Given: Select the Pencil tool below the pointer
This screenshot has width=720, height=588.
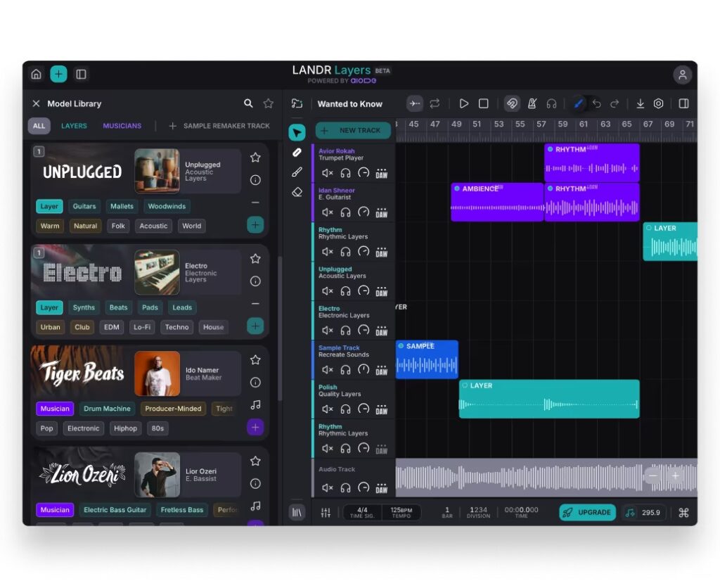Looking at the screenshot, I should tap(297, 152).
